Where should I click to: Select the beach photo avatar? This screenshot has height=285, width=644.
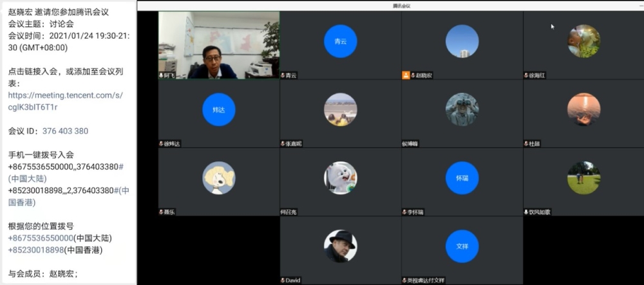coord(341,109)
